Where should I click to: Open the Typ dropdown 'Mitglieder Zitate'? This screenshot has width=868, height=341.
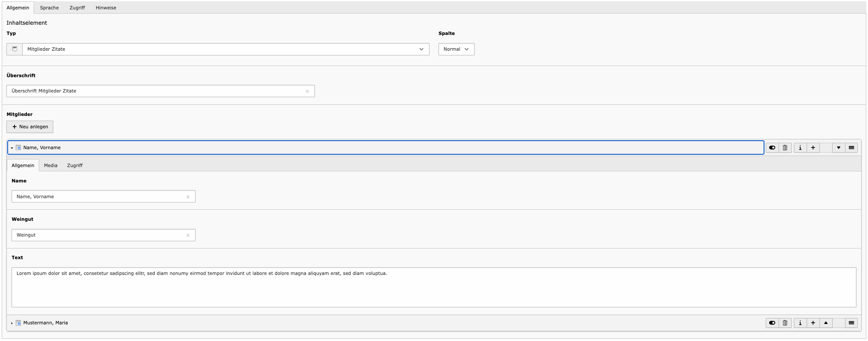pyautogui.click(x=225, y=49)
